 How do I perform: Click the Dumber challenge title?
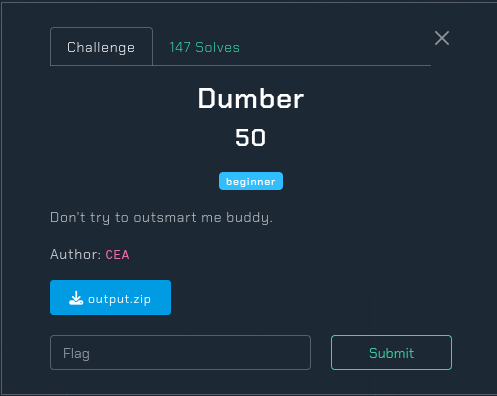(251, 99)
